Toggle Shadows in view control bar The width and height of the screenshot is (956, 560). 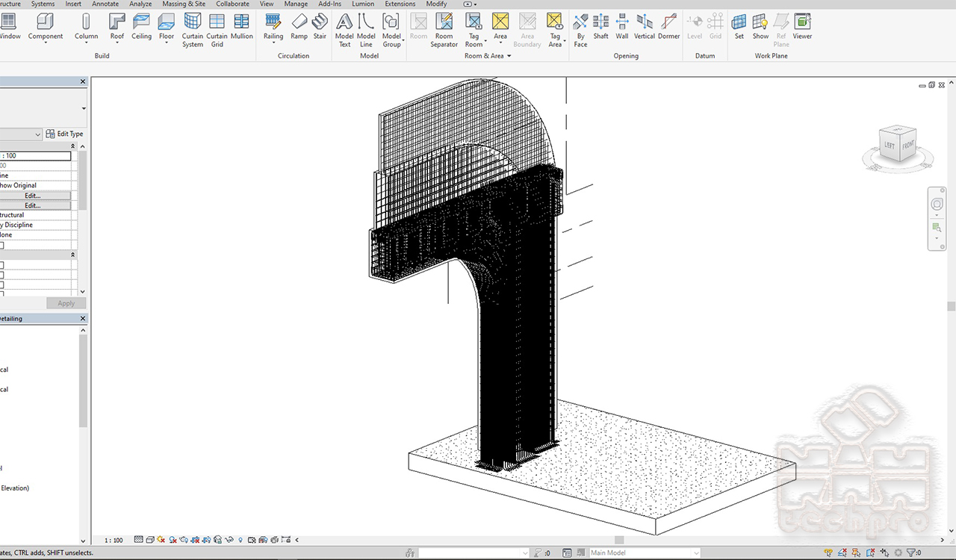(173, 539)
